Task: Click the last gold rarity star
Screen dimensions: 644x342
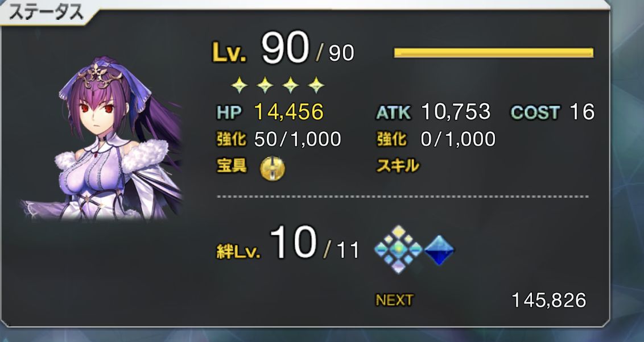Action: 316,85
